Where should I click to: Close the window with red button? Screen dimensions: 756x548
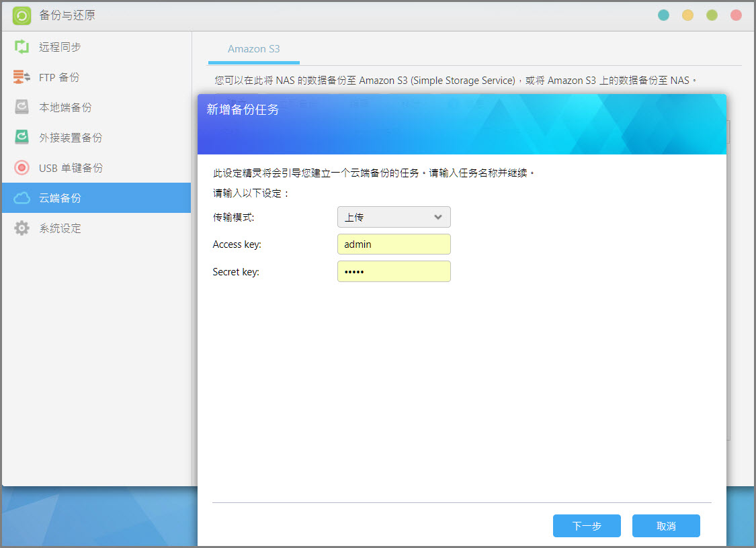pyautogui.click(x=736, y=15)
